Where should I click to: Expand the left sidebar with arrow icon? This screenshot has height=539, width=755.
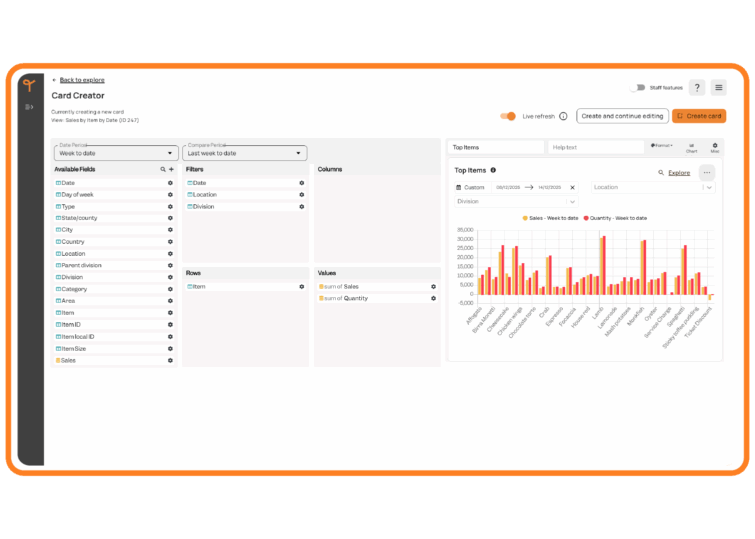29,107
